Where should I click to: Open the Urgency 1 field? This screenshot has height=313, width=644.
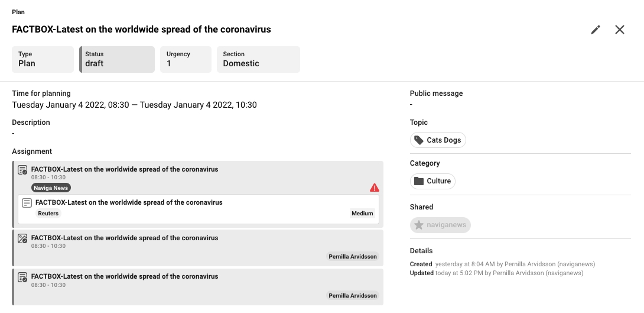point(186,59)
